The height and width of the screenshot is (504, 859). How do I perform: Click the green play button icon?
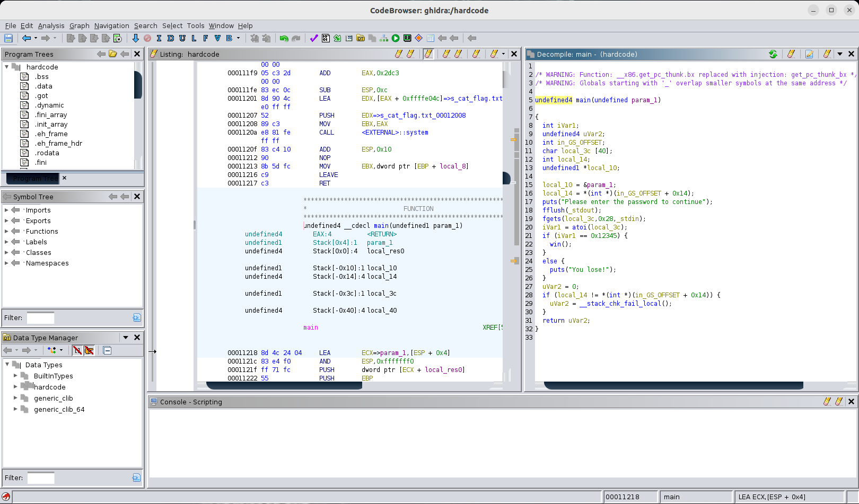point(396,38)
